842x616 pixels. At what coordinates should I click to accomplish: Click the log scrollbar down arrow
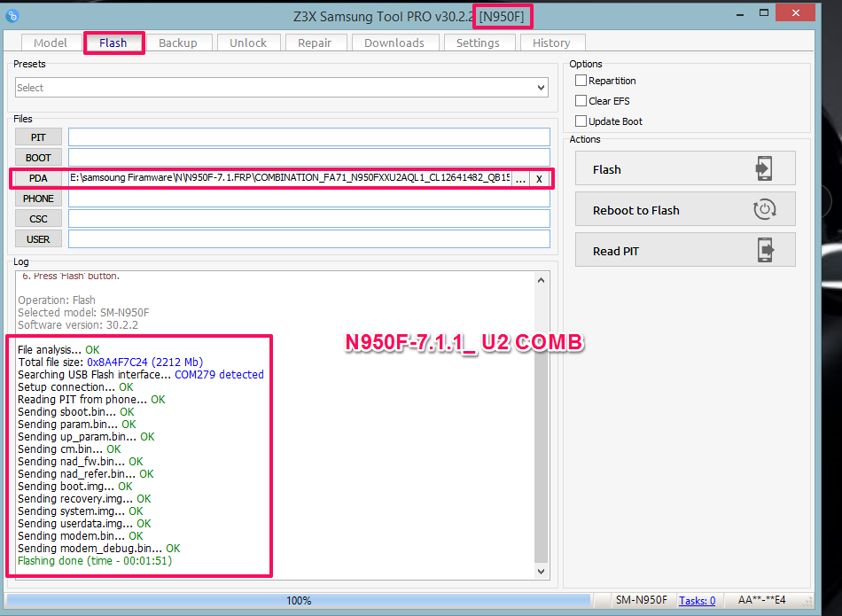pyautogui.click(x=542, y=572)
